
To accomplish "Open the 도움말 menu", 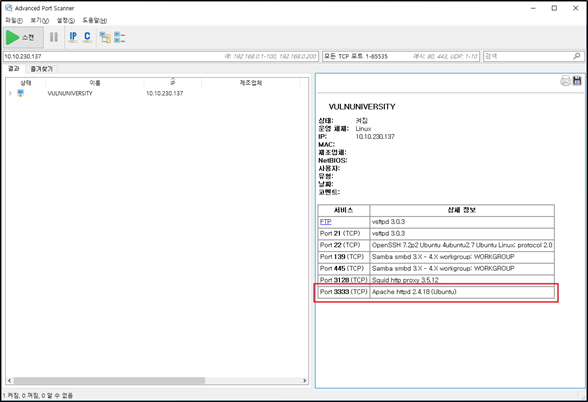I will (94, 21).
